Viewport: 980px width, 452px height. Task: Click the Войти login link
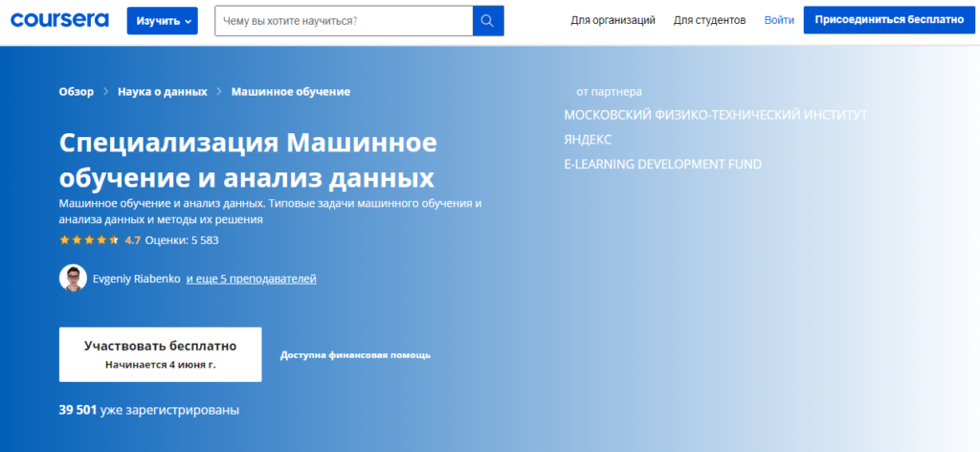[779, 20]
